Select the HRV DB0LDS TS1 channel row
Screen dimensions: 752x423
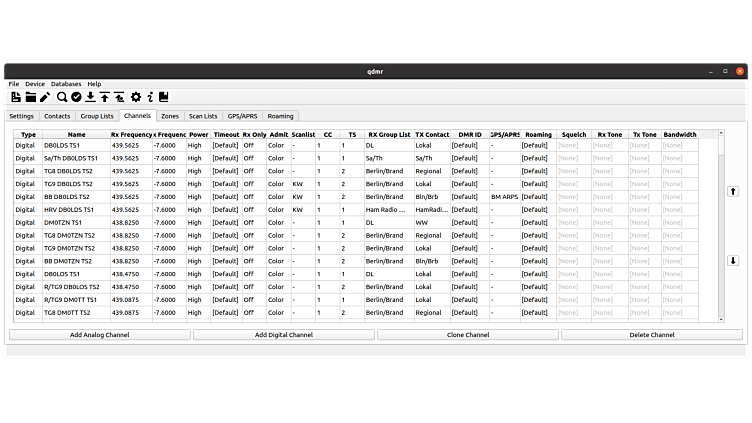tap(70, 210)
